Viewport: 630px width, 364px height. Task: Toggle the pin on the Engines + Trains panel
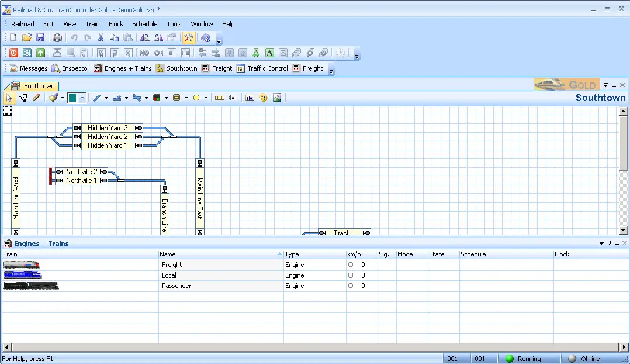pos(610,244)
